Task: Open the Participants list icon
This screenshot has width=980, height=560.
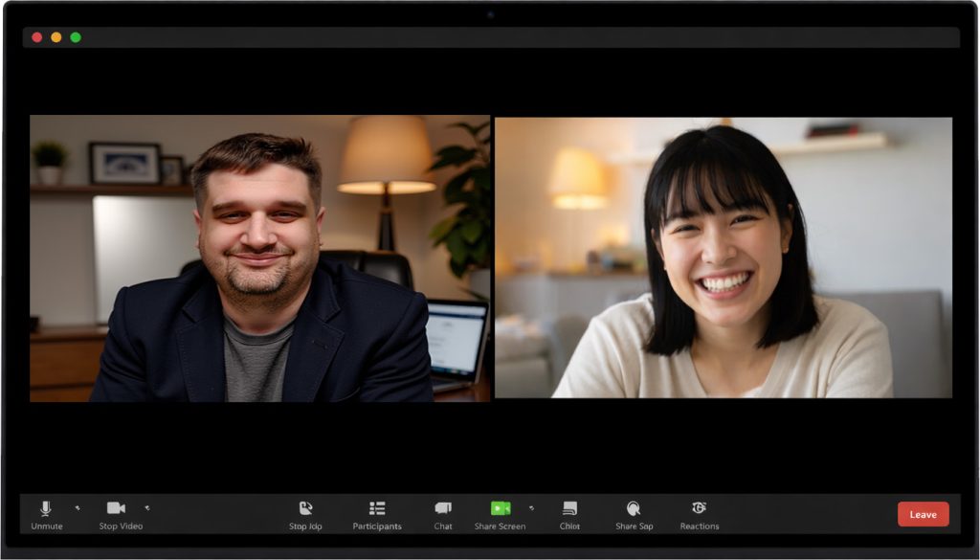Action: (x=377, y=508)
